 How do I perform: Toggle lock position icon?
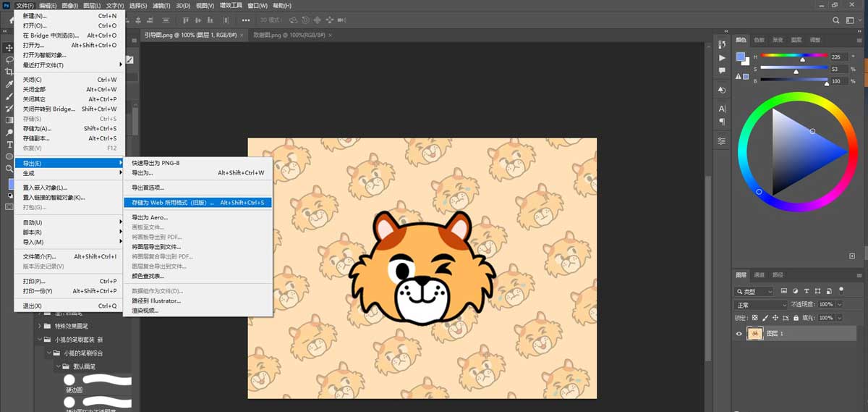(775, 318)
